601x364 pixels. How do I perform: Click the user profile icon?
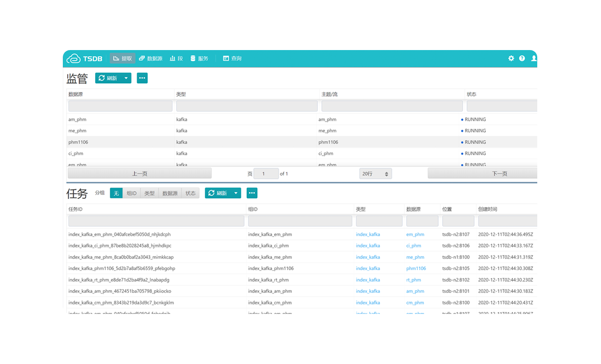click(534, 59)
